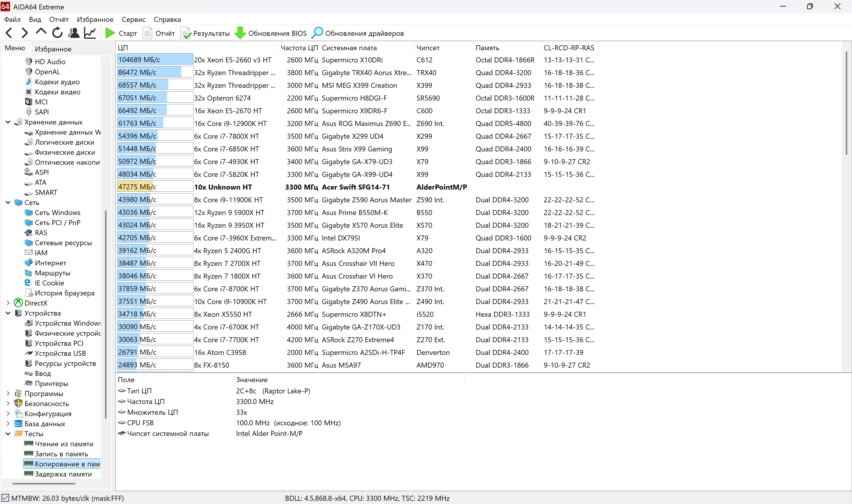Image resolution: width=852 pixels, height=504 pixels.
Task: Click the up-level arrow icon
Action: click(41, 32)
